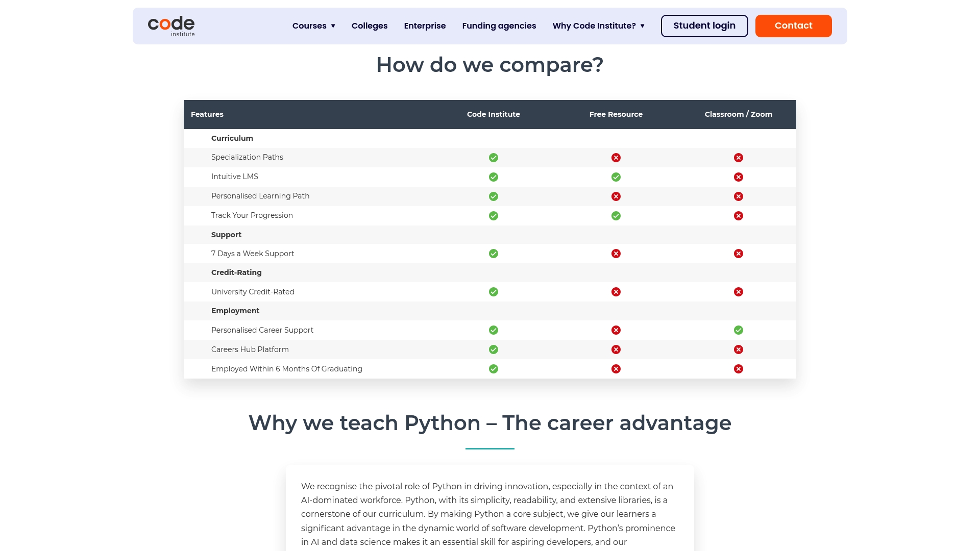980x551 pixels.
Task: Click the University Credit-Rated row label
Action: tap(253, 292)
